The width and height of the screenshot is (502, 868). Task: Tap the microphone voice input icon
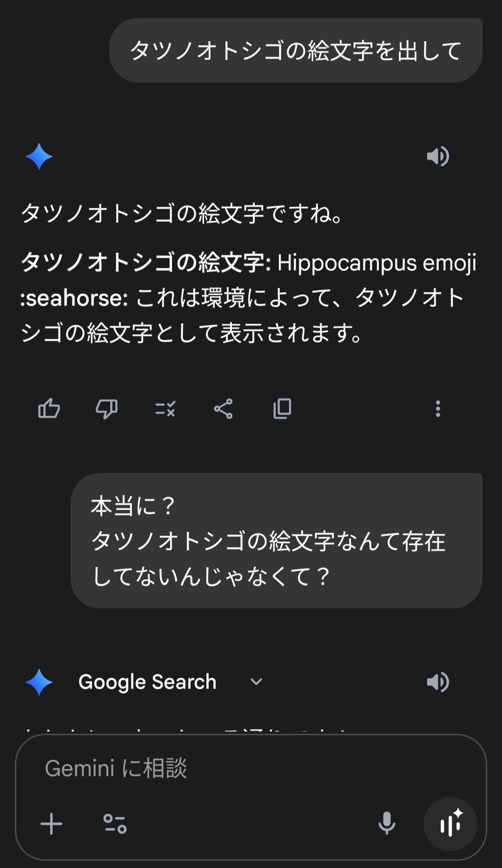coord(387,824)
